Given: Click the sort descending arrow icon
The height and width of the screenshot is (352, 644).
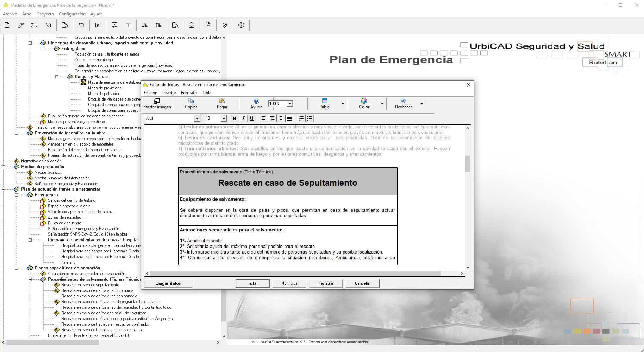Looking at the screenshot, I should point(144,25).
